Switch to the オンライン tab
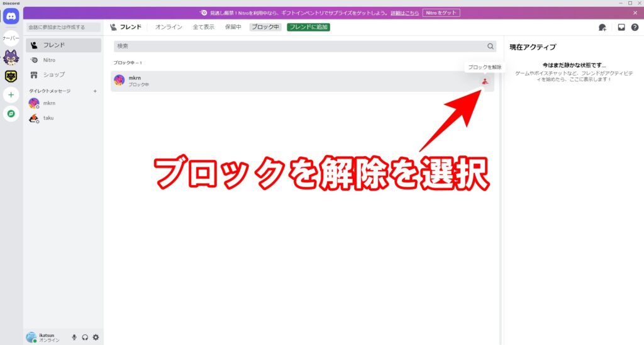Screen dimensions: 644x345 (169, 27)
